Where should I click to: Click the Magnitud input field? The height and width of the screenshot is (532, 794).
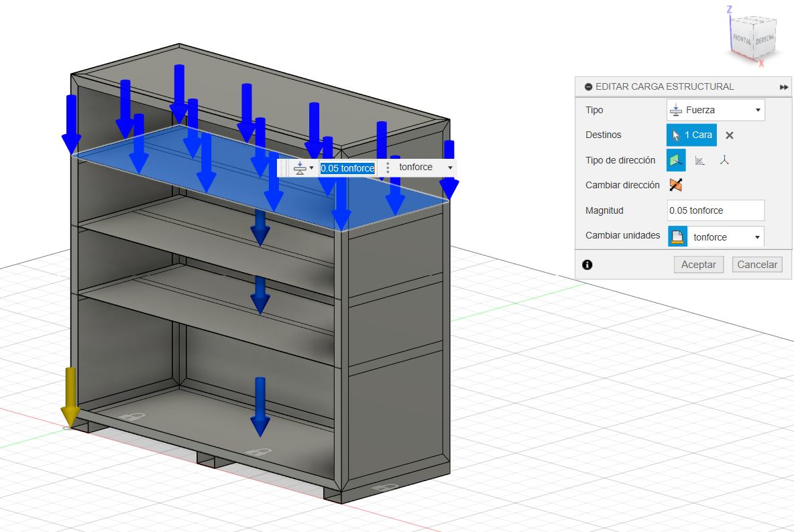[x=716, y=210]
